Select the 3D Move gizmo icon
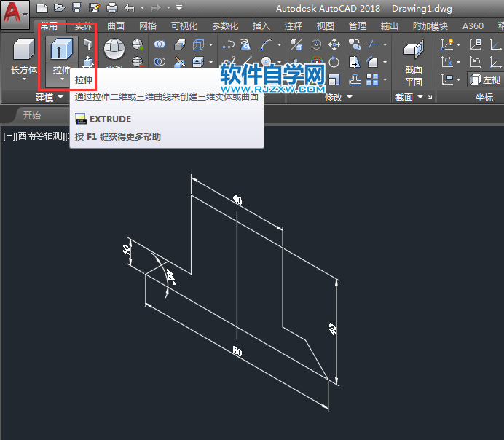The height and width of the screenshot is (440, 504). click(x=334, y=44)
